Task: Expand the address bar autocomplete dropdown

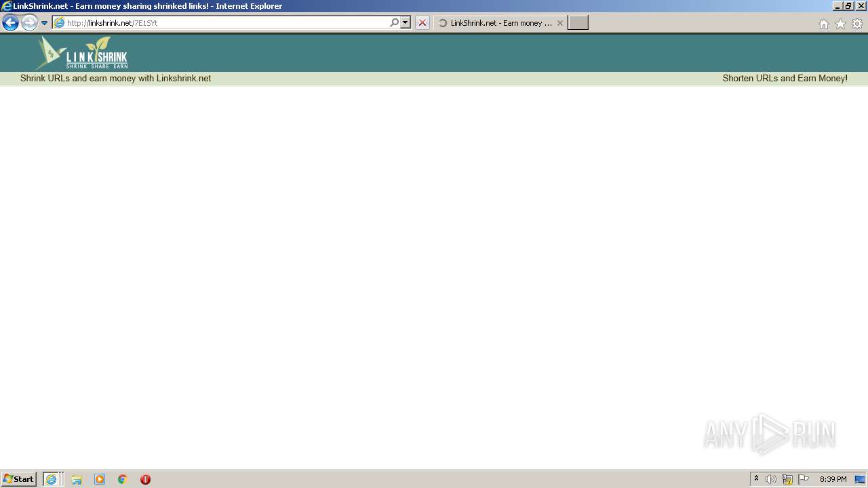Action: pos(406,23)
